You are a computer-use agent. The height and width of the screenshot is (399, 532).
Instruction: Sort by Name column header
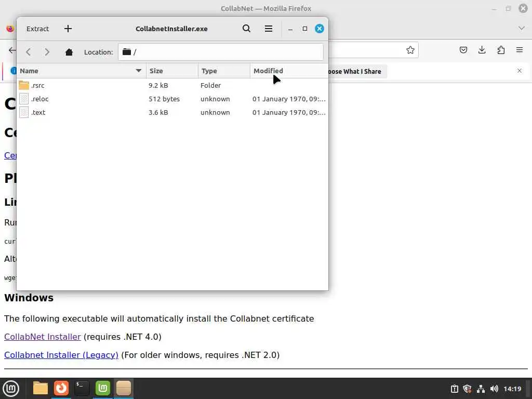click(82, 71)
